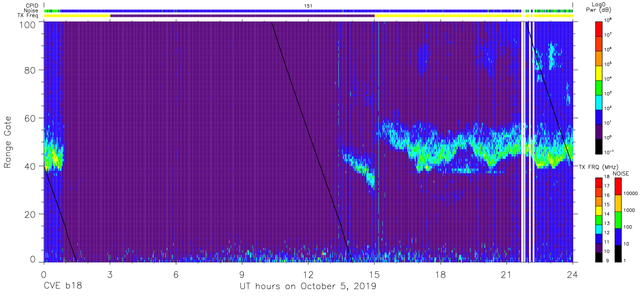Pick the red 17–18 MHz TX FRQ swatch
This screenshot has width=644, height=297.
click(x=599, y=183)
